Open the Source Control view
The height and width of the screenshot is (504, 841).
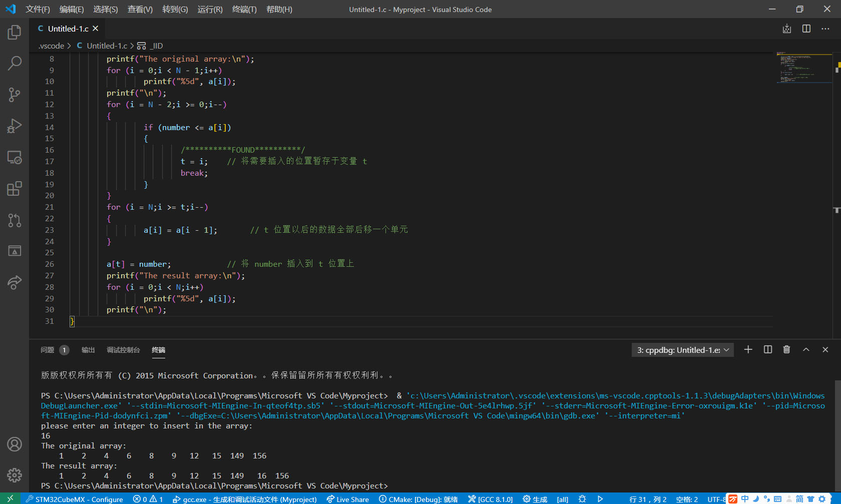point(15,95)
